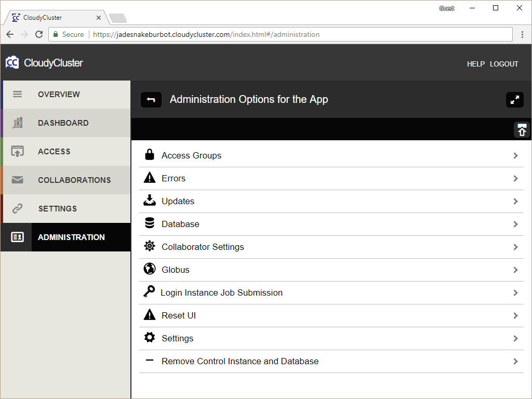Open the DASHBOARD sidebar section
532x399 pixels.
coord(66,123)
